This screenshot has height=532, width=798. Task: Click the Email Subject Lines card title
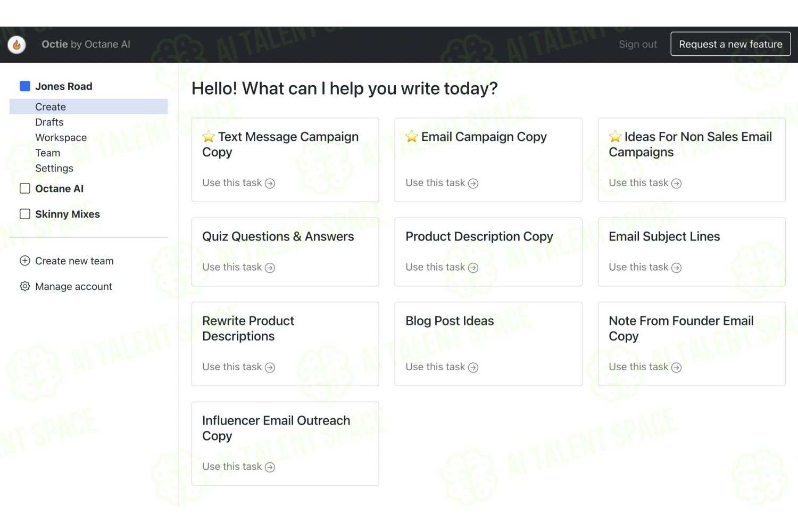[x=664, y=237]
